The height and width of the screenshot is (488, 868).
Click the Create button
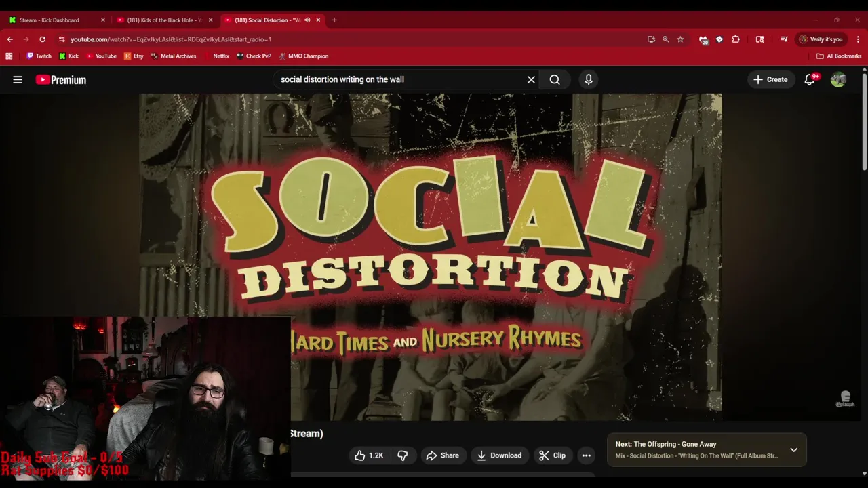click(770, 79)
